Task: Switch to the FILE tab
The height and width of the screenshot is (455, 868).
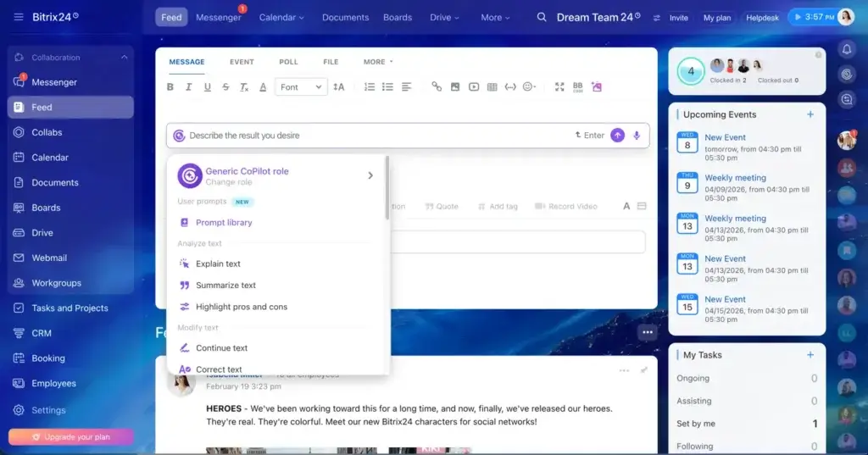Action: coord(331,62)
